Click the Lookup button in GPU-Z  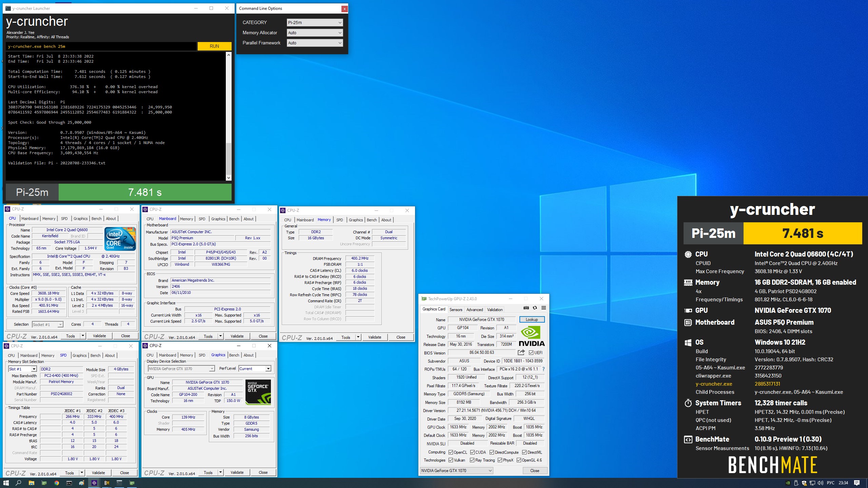coord(532,320)
